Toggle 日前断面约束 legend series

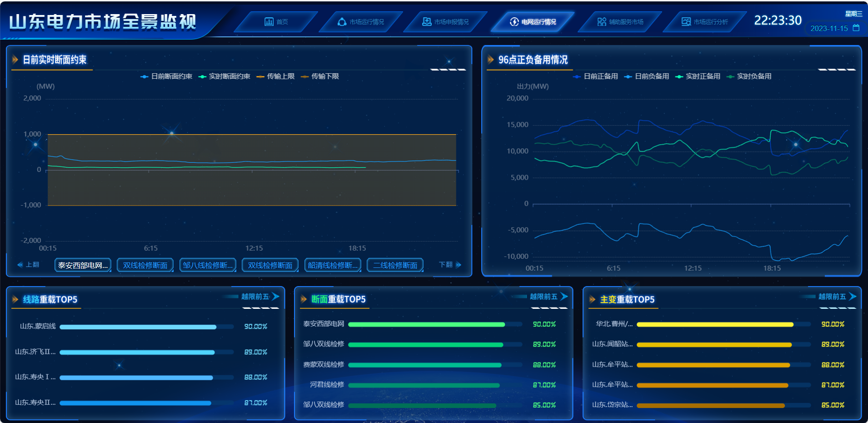(166, 76)
